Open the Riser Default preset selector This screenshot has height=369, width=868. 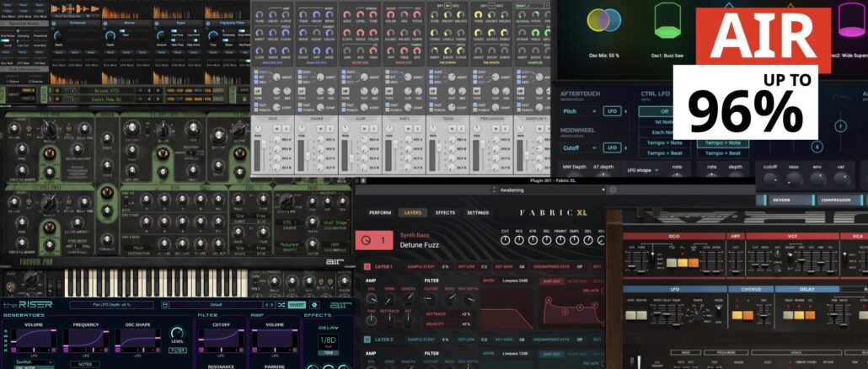pos(215,305)
